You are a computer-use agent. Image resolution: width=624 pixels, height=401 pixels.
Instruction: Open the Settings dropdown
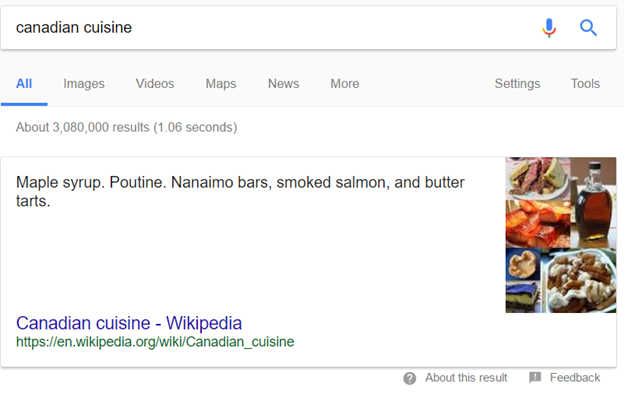click(517, 84)
